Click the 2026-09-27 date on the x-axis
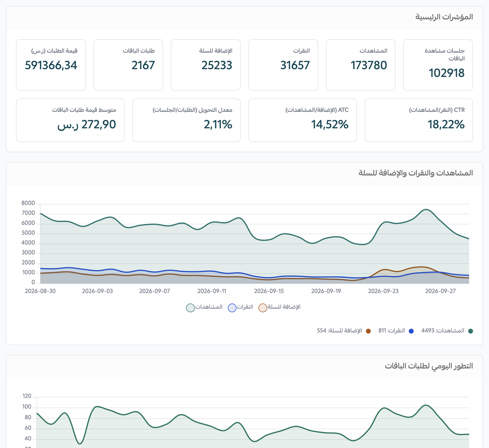Screen dimensions: 489x448 (440, 291)
